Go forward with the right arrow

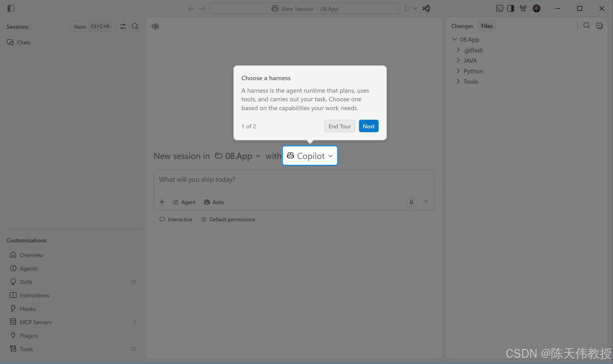click(x=202, y=9)
